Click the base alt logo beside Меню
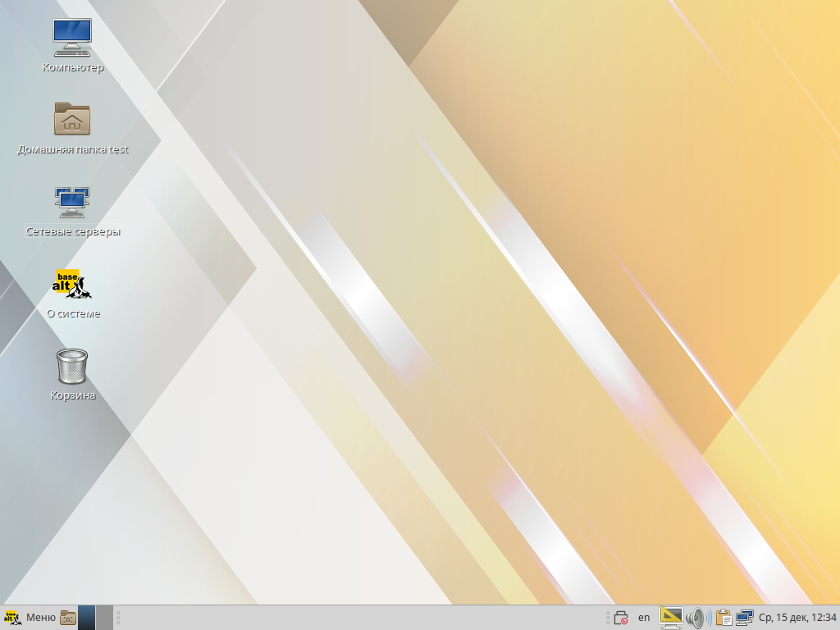This screenshot has width=840, height=630. pos(12,618)
